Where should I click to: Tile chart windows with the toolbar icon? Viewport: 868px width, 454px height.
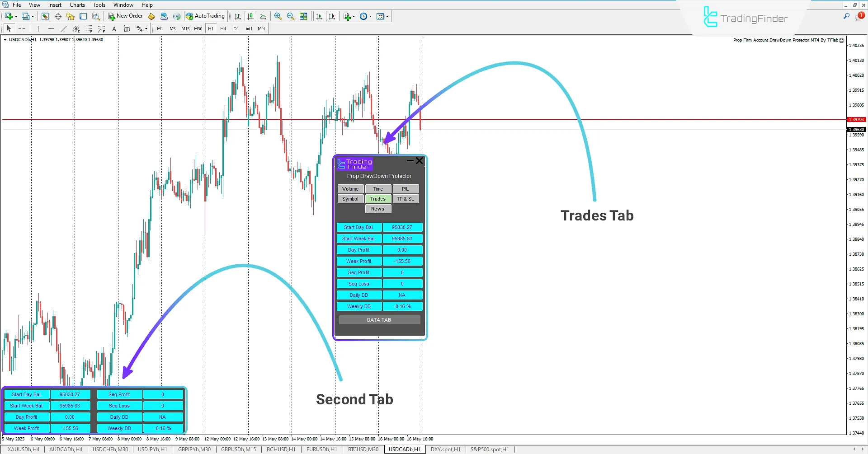(303, 16)
